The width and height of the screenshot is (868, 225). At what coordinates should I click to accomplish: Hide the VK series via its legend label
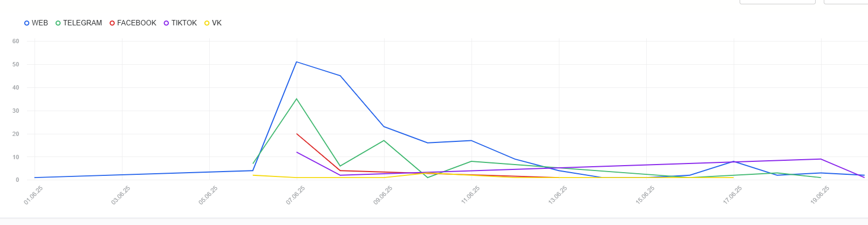217,23
